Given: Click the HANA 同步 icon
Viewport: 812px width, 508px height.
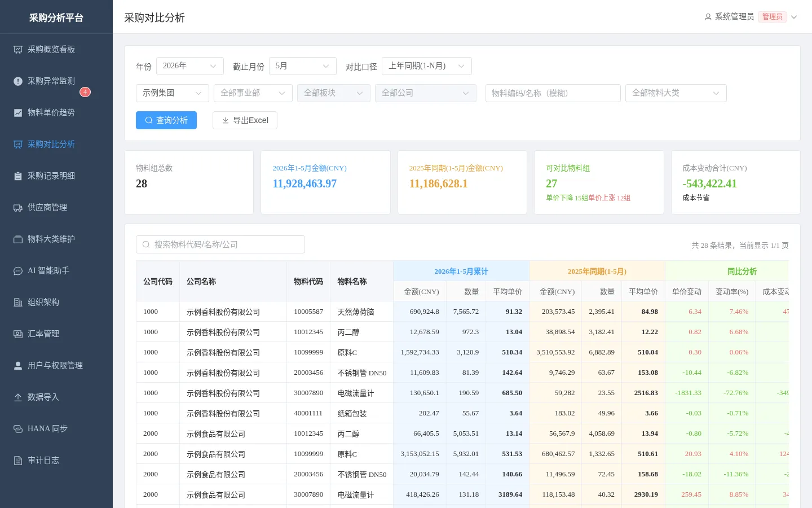Looking at the screenshot, I should point(18,429).
